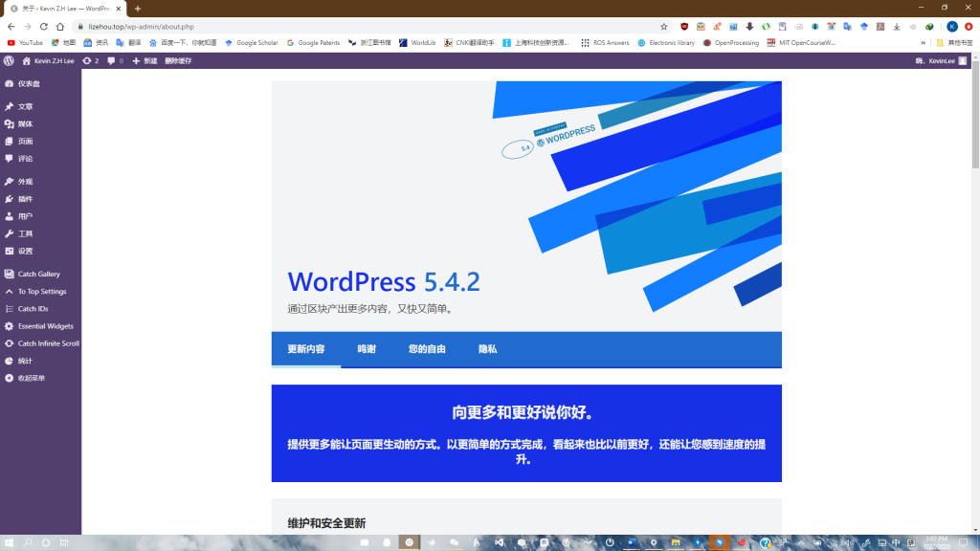
Task: Open the 仪表盘 dashboard menu item
Action: pyautogui.click(x=40, y=84)
